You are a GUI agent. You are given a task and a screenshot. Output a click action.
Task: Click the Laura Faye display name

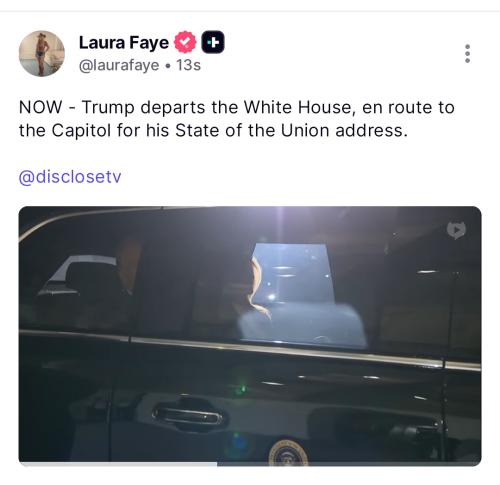pyautogui.click(x=124, y=42)
